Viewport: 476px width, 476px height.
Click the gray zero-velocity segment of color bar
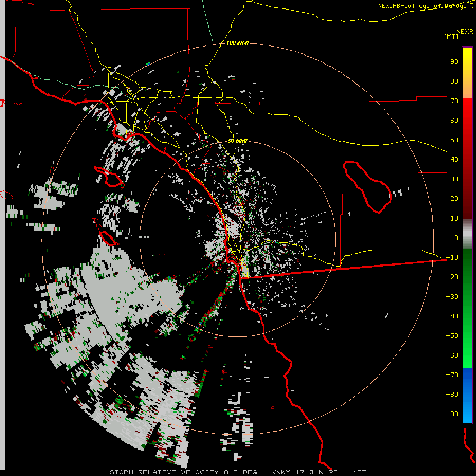[467, 234]
